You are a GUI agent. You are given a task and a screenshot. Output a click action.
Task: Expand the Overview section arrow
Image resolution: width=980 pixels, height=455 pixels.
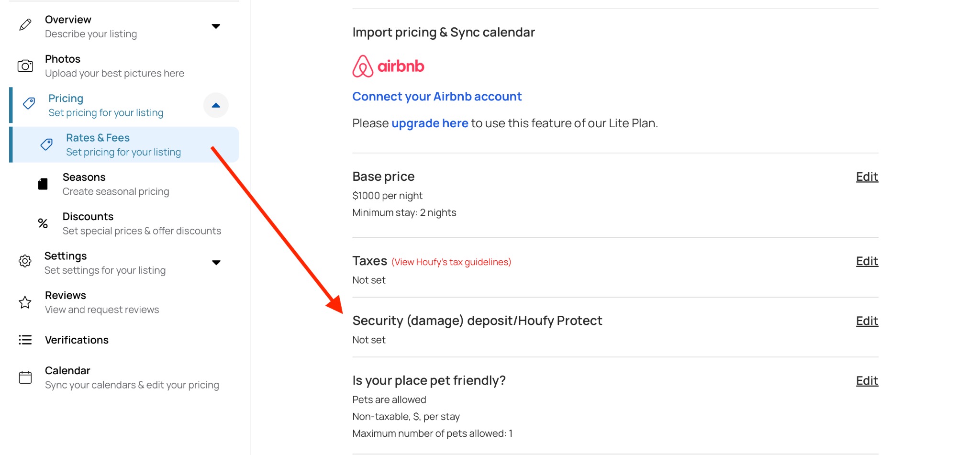216,26
